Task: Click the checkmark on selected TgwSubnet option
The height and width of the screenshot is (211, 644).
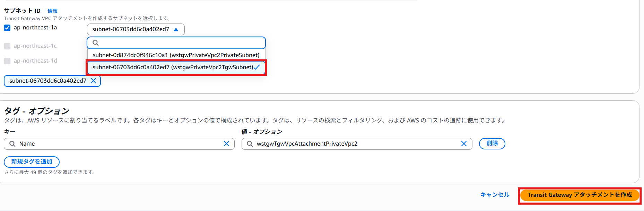Action: pos(257,67)
